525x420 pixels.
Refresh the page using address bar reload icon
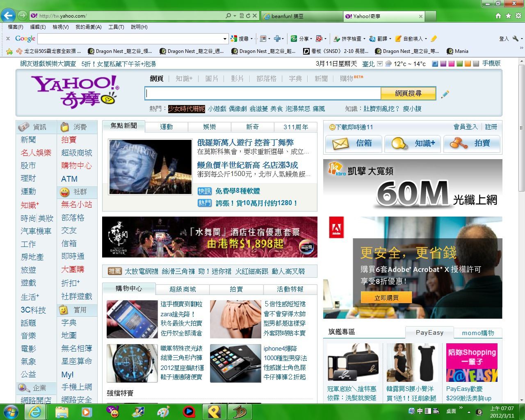[x=248, y=16]
